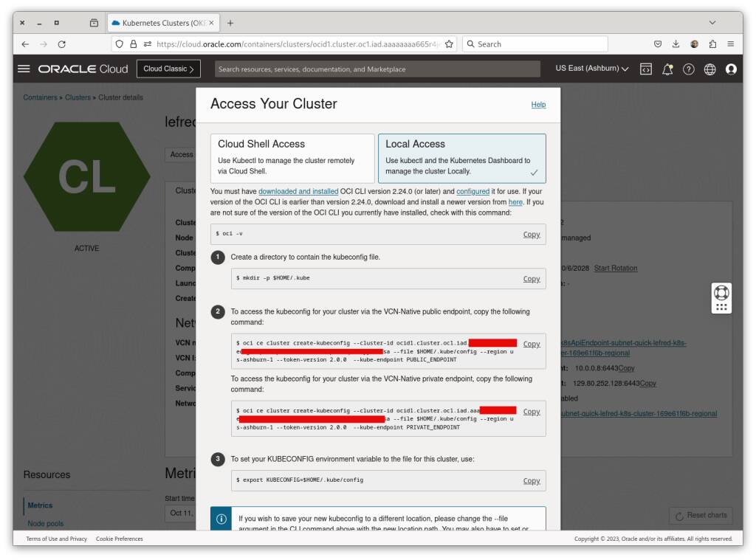Click the Oct 11 start time field
Viewport: 756px width, 560px height.
point(181,514)
